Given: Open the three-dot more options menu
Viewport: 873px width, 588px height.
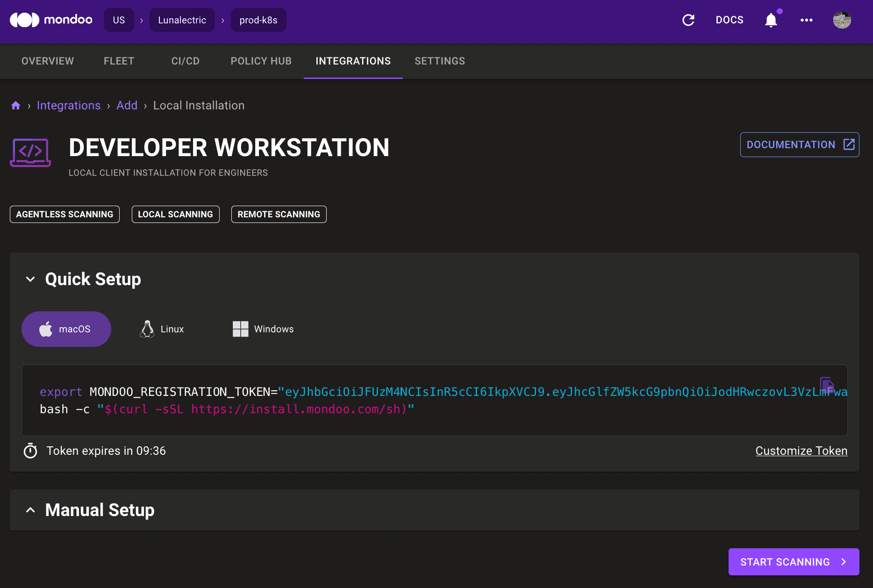Looking at the screenshot, I should 806,20.
